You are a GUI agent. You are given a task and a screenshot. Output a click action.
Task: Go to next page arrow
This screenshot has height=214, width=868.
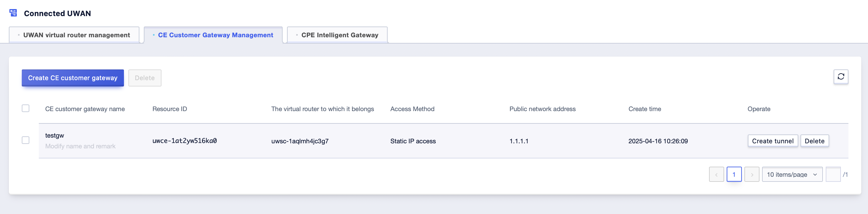pyautogui.click(x=752, y=174)
